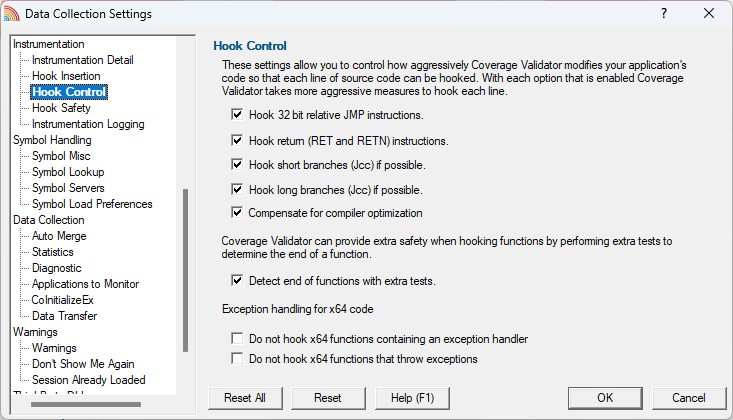Open Symbol Misc settings

pos(61,156)
